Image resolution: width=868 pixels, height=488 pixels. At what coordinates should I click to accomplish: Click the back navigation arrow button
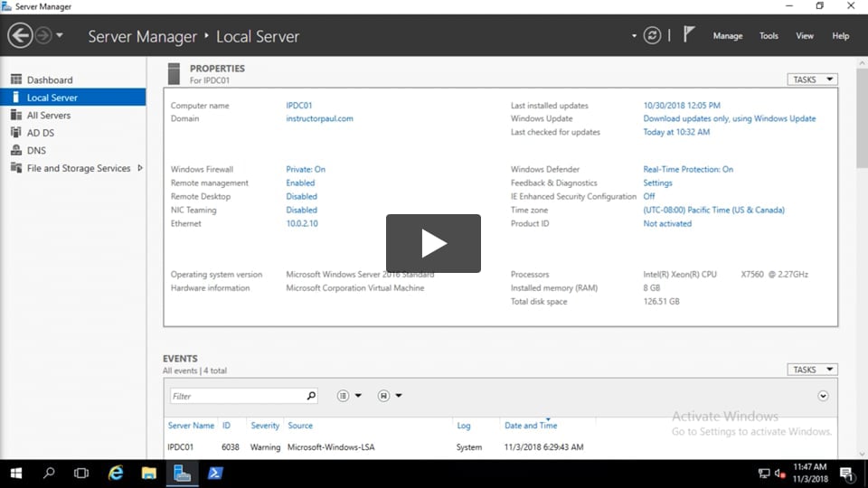[x=20, y=36]
